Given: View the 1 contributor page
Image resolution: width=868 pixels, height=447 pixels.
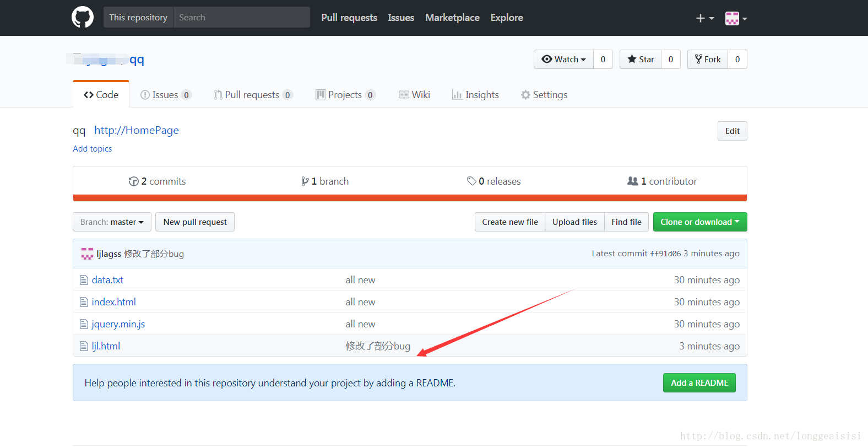Looking at the screenshot, I should (x=663, y=181).
